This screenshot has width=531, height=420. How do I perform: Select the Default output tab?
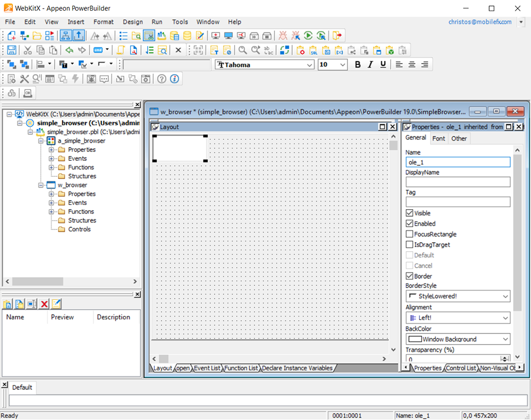(x=22, y=387)
